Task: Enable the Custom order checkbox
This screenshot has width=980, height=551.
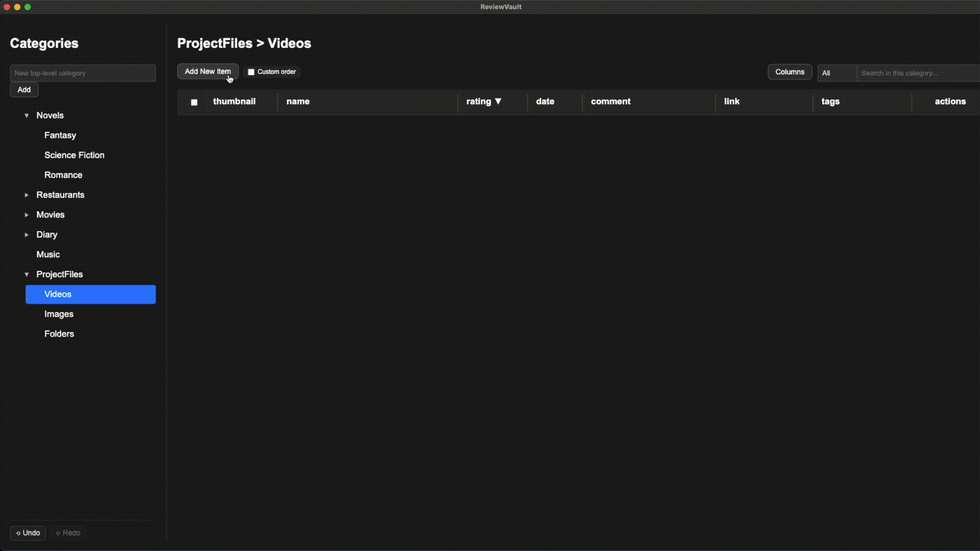Action: click(251, 72)
